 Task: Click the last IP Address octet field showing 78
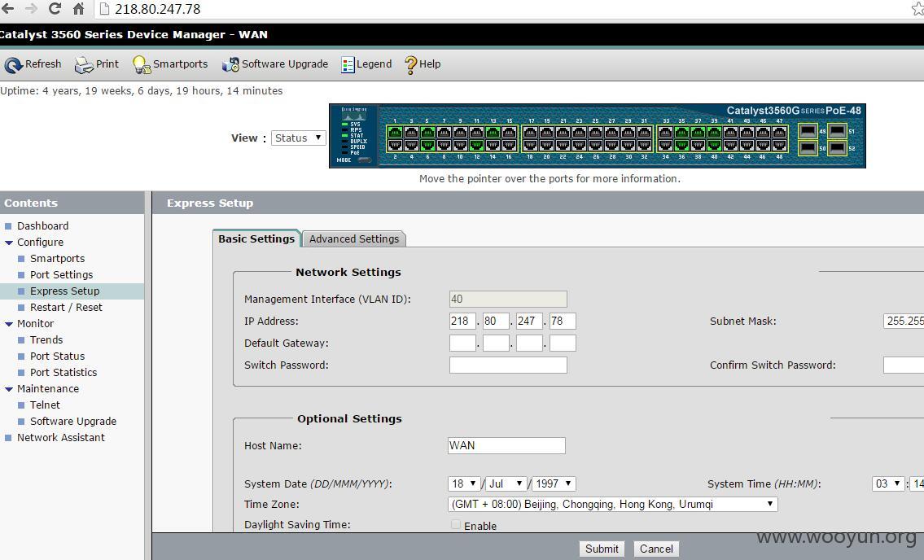coord(563,322)
